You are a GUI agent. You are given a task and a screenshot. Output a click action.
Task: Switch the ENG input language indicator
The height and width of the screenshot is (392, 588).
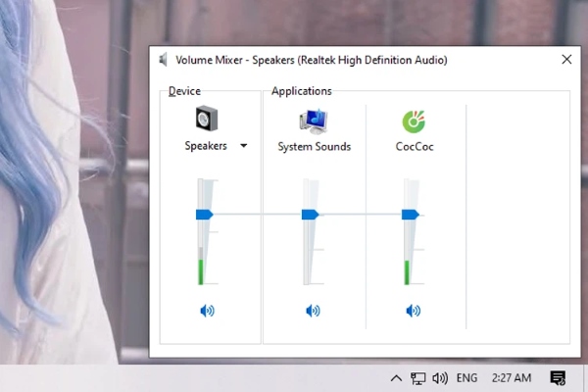466,377
